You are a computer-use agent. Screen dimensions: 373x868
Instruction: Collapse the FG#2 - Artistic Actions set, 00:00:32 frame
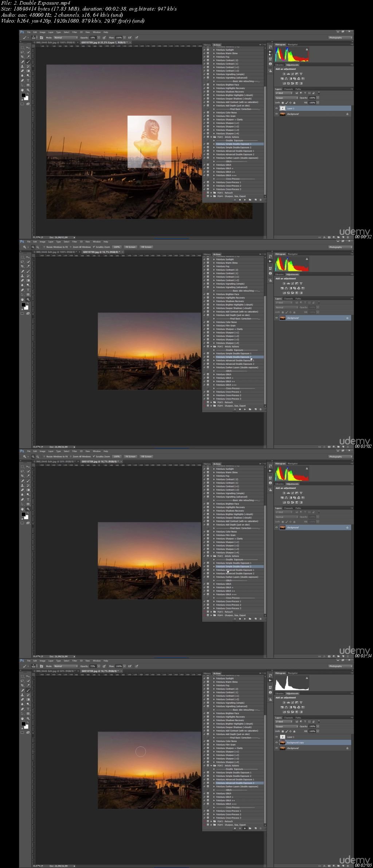[x=211, y=137]
